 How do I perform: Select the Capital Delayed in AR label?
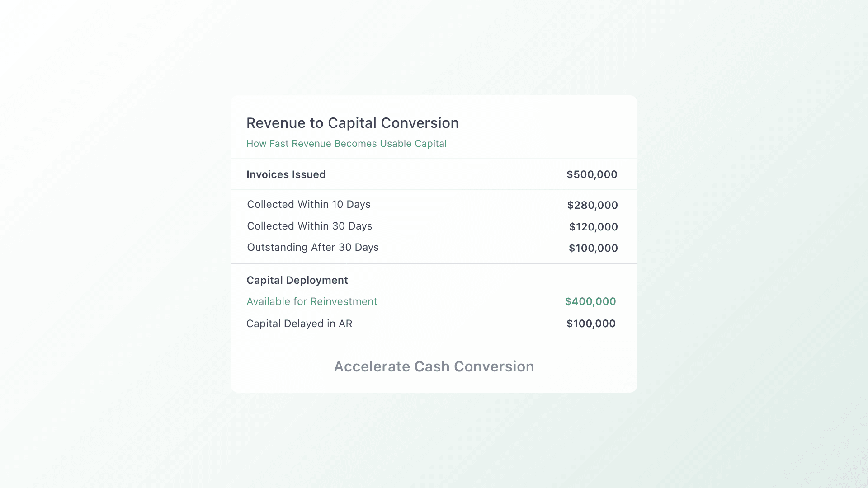(299, 324)
